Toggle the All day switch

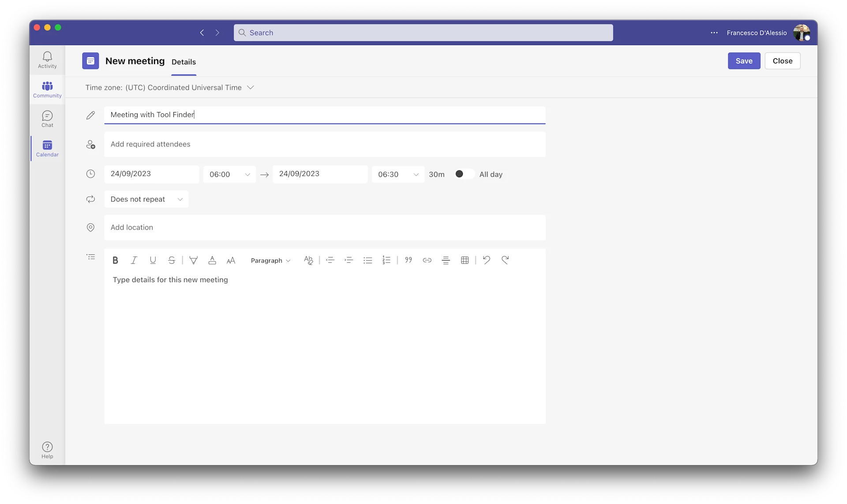click(464, 174)
